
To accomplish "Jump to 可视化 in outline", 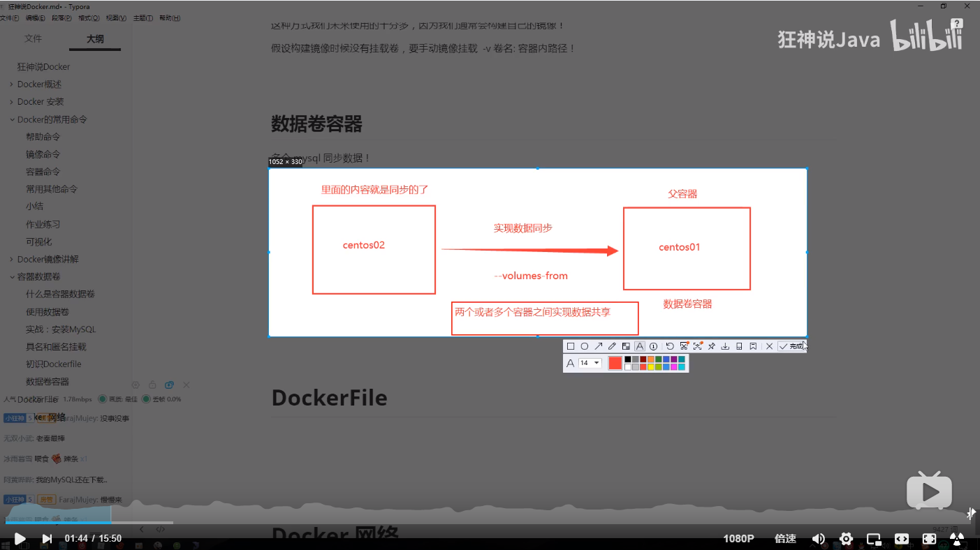I will tap(38, 241).
